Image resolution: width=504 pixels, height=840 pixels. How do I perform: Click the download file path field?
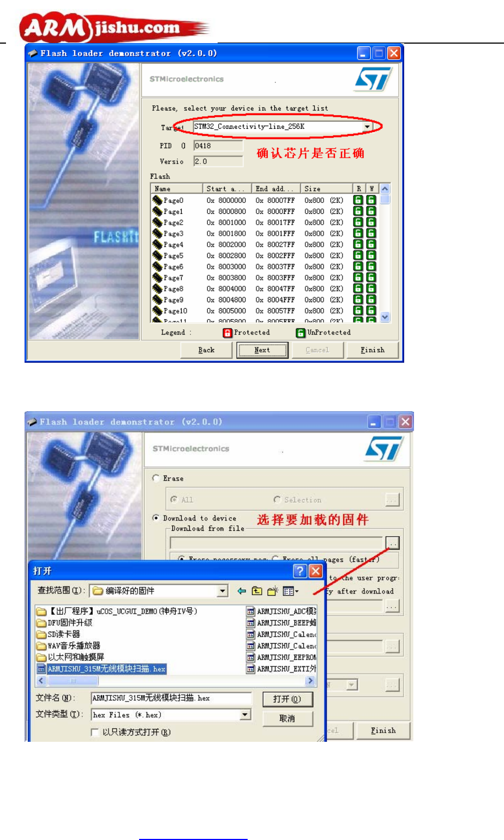(277, 543)
